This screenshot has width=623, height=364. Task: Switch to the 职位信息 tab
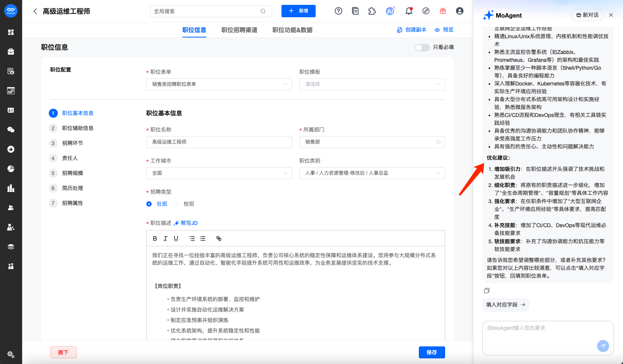[x=194, y=30]
